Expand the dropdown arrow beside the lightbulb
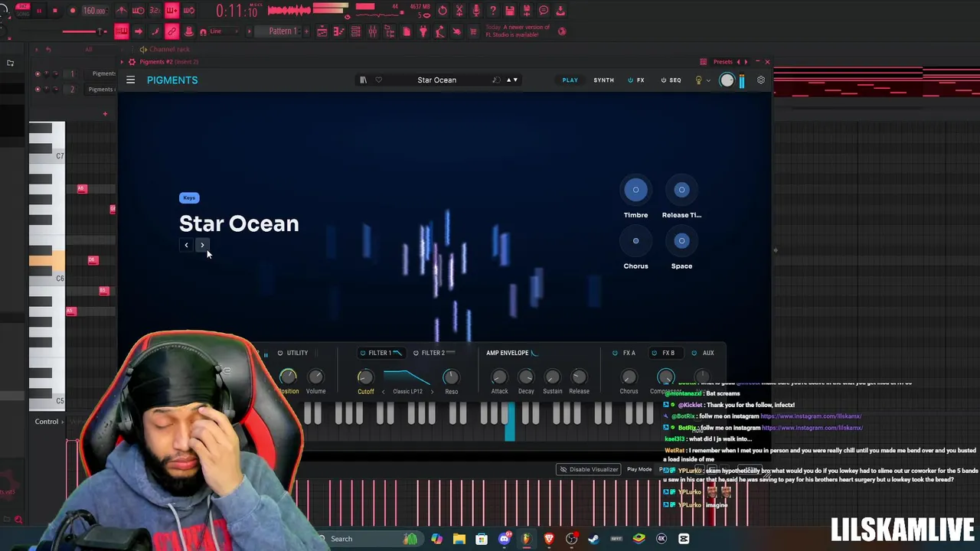Image resolution: width=980 pixels, height=551 pixels. click(x=708, y=80)
